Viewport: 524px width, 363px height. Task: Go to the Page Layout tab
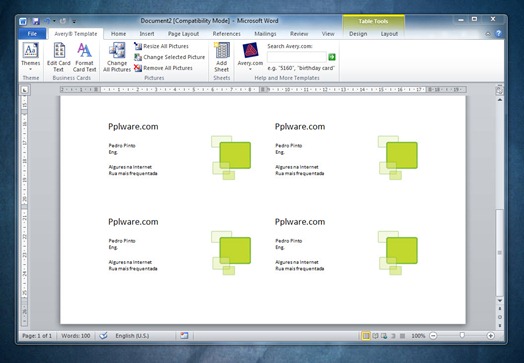183,34
